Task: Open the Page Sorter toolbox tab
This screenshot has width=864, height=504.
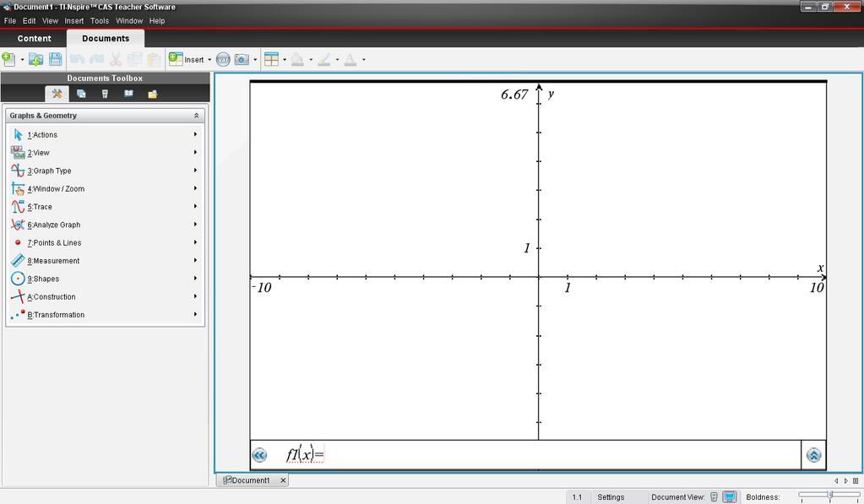Action: 81,94
